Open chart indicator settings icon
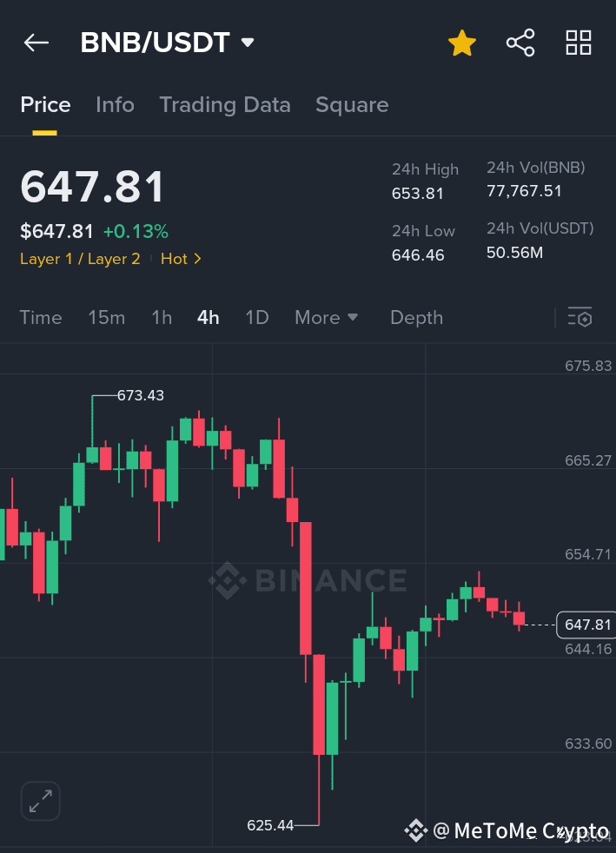 580,317
